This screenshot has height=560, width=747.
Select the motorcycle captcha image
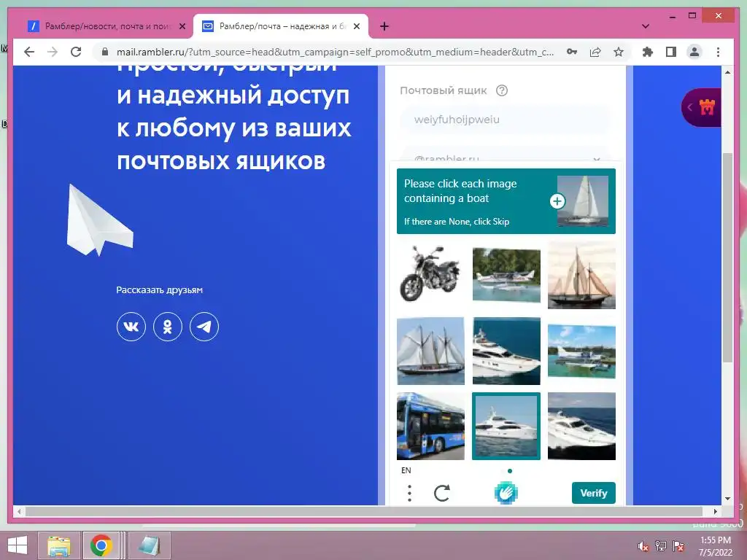point(430,275)
